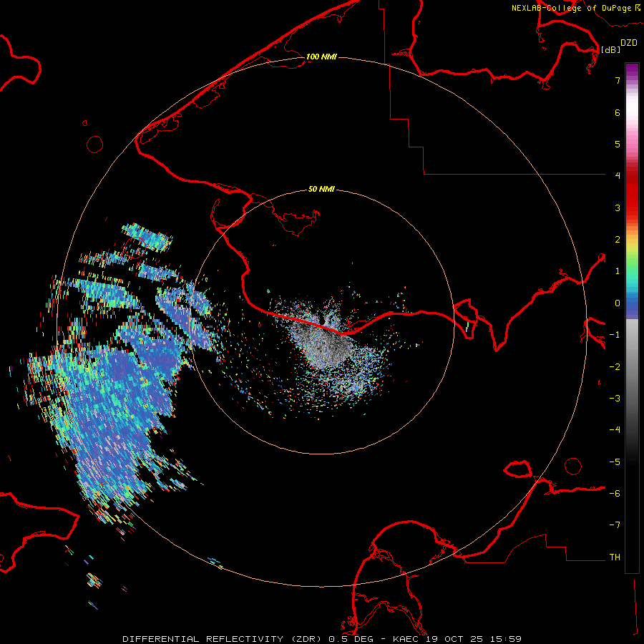Screen dimensions: 644x644
Task: Click the DZD product label
Action: tap(629, 42)
